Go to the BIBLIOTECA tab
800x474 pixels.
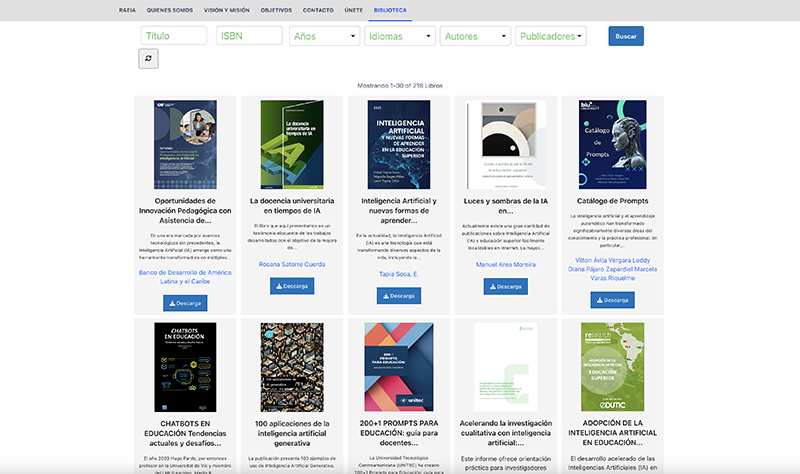point(390,8)
